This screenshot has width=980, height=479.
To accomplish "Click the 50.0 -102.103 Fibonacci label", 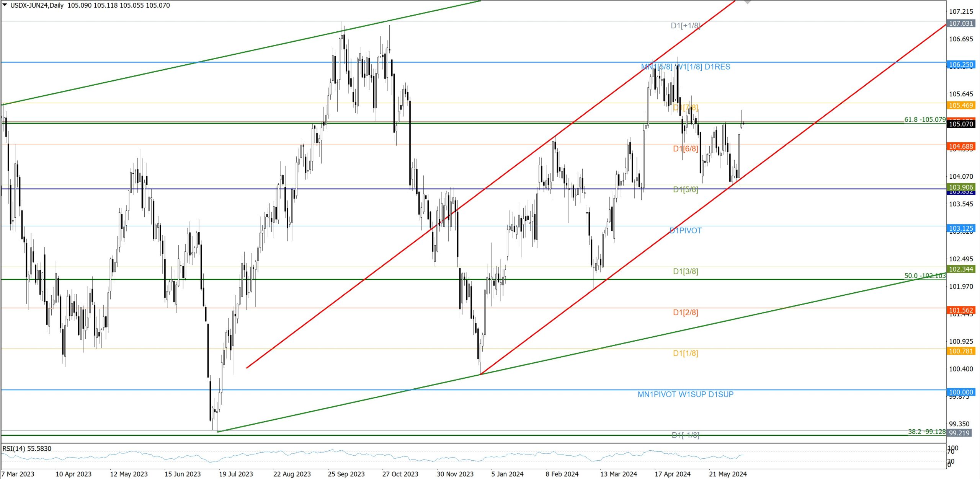I will [924, 275].
